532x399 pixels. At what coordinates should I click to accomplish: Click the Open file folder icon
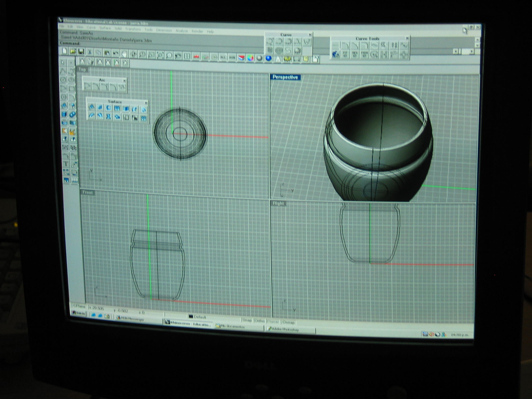point(73,51)
